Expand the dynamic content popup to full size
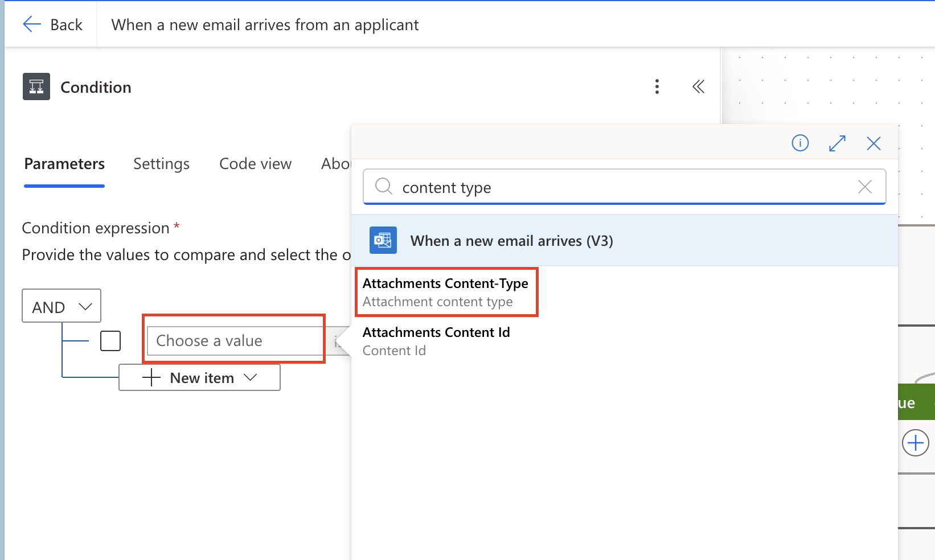This screenshot has height=560, width=935. 837,143
